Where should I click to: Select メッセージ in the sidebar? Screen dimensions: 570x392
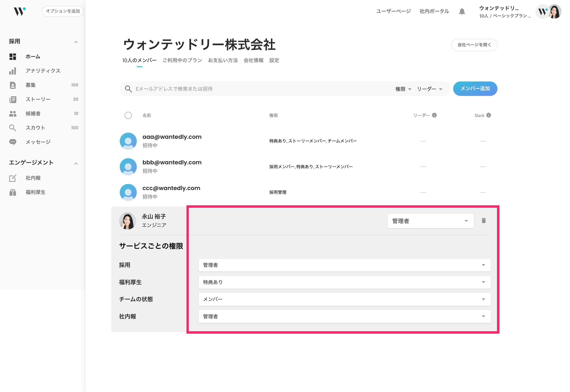38,142
